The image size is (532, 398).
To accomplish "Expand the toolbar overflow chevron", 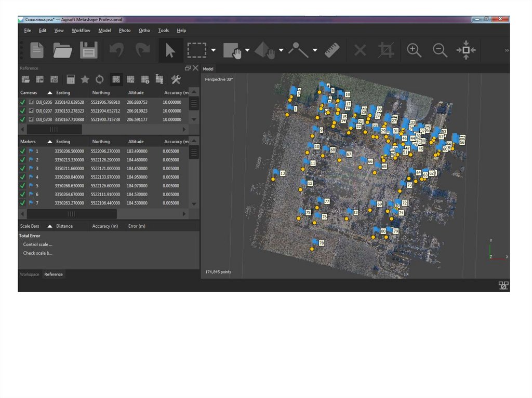I will point(507,50).
